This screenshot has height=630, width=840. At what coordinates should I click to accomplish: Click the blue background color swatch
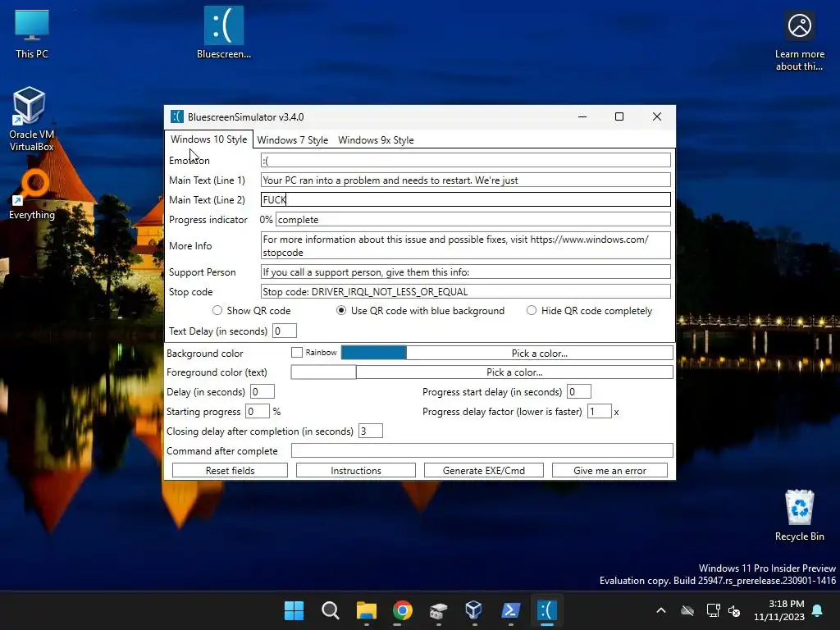coord(373,353)
